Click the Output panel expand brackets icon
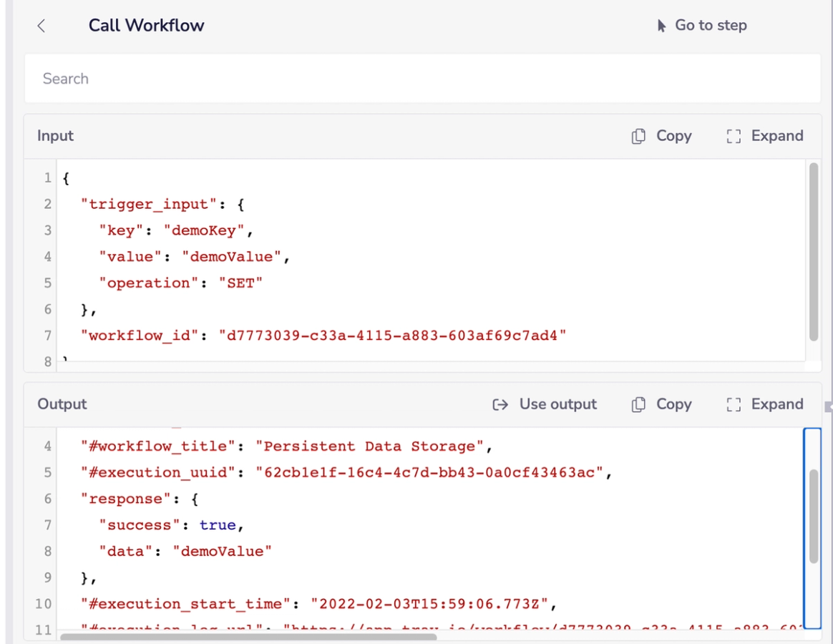The height and width of the screenshot is (644, 833). coord(734,404)
